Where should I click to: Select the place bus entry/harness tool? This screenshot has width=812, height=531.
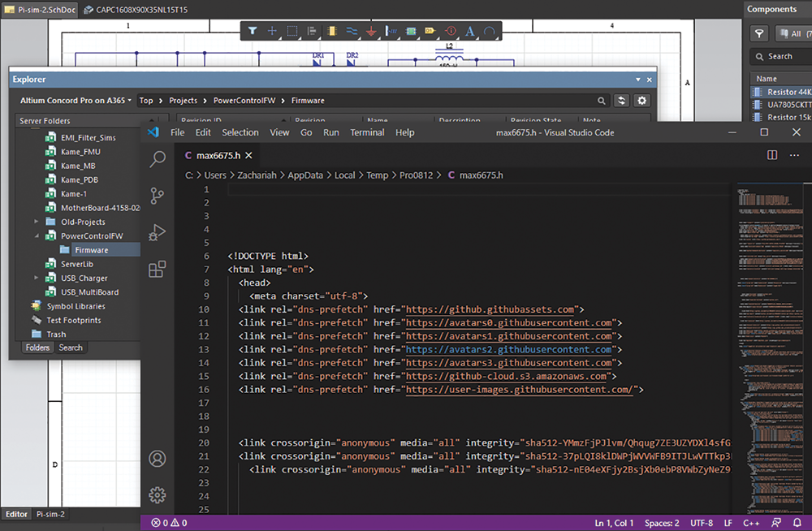[x=391, y=31]
